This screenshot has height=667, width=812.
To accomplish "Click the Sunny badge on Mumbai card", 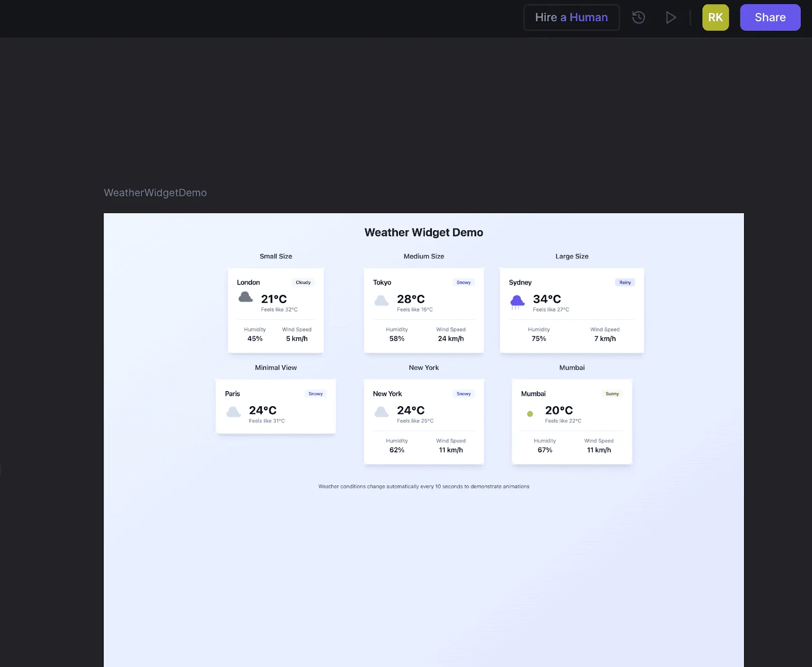I will click(612, 394).
